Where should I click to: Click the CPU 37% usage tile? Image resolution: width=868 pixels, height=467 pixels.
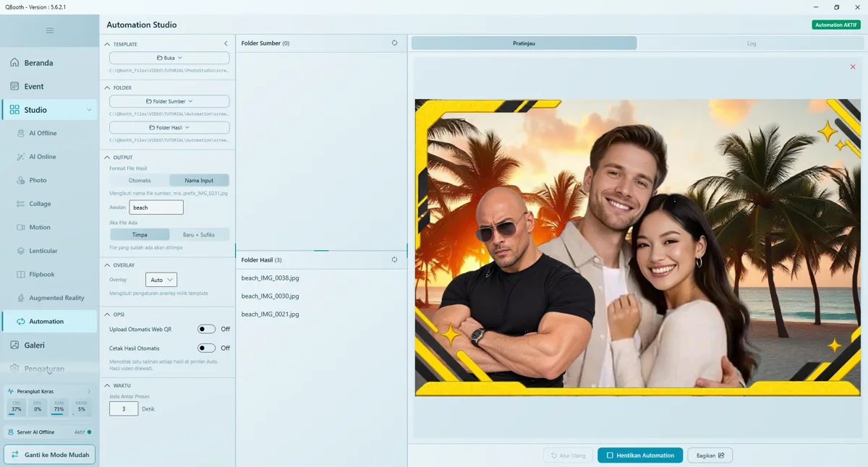(16, 407)
